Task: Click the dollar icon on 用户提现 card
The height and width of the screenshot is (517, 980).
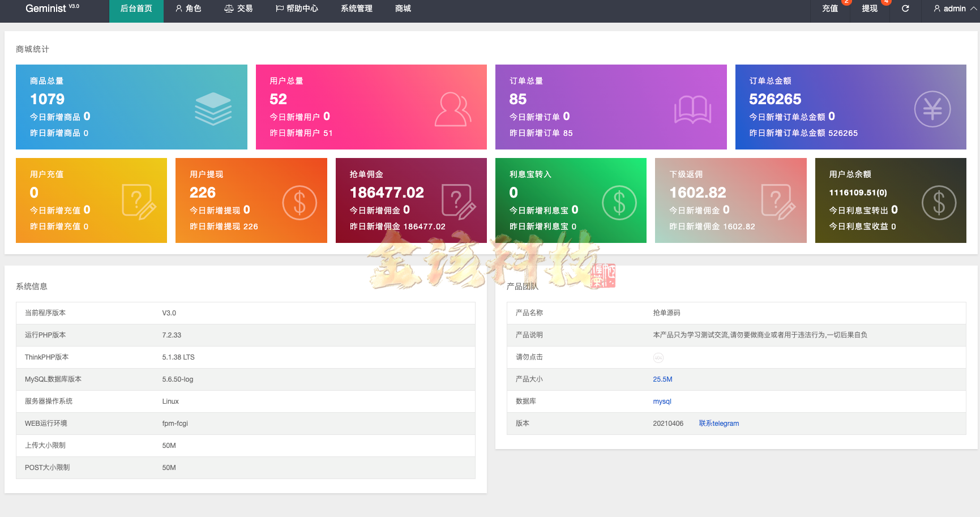Action: pyautogui.click(x=300, y=203)
